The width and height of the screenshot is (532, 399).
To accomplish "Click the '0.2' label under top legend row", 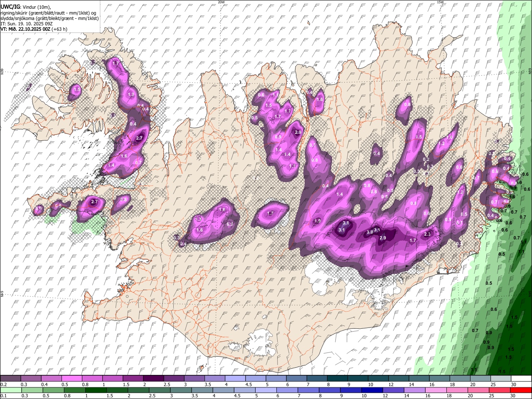I will click(3, 384).
